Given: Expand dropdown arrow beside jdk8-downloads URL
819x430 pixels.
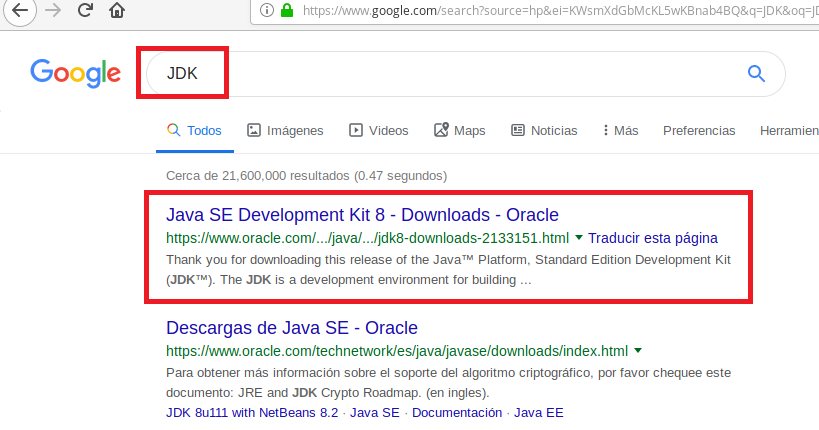Looking at the screenshot, I should pos(579,238).
